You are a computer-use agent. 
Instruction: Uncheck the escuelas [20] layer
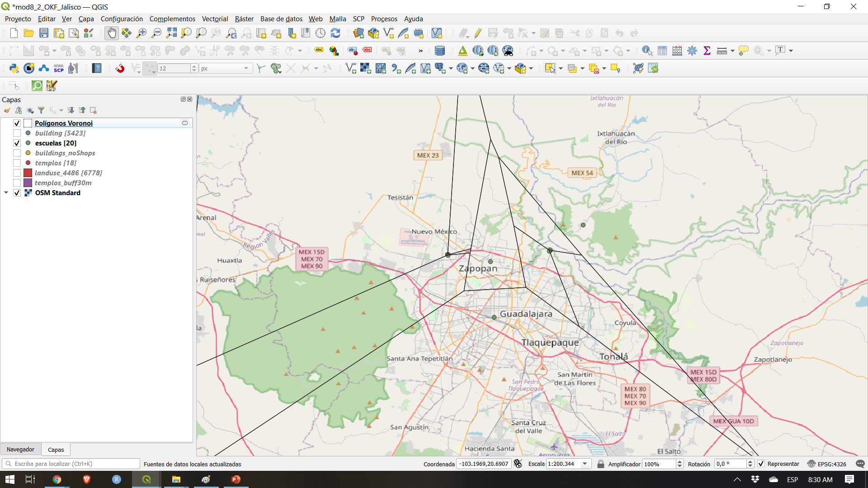pos(17,143)
